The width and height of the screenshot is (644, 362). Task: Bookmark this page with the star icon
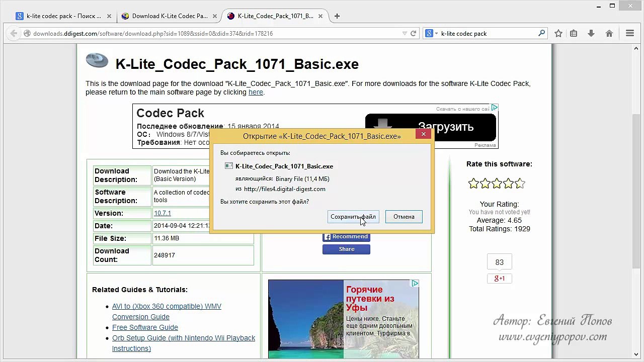(558, 34)
